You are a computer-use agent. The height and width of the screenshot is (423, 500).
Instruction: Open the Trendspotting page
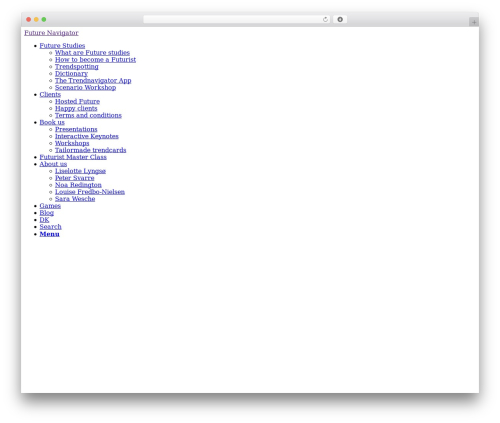click(x=77, y=66)
